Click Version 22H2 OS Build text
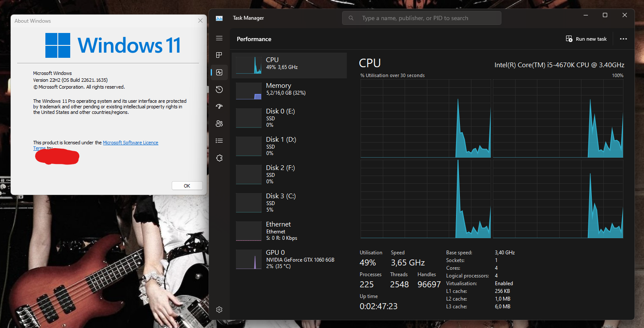Image resolution: width=644 pixels, height=328 pixels. (70, 80)
